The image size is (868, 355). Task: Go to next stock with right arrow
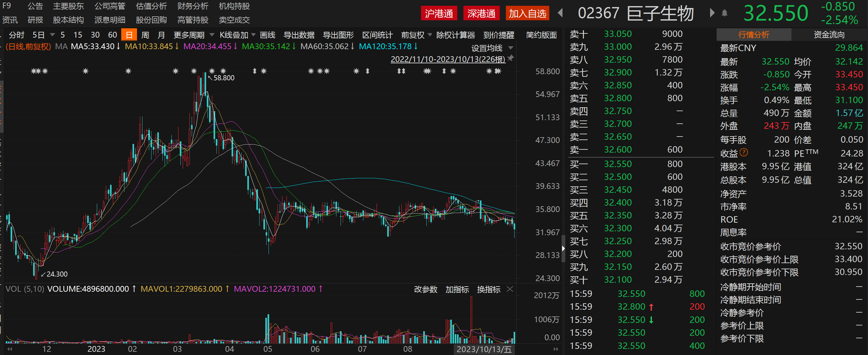(712, 13)
